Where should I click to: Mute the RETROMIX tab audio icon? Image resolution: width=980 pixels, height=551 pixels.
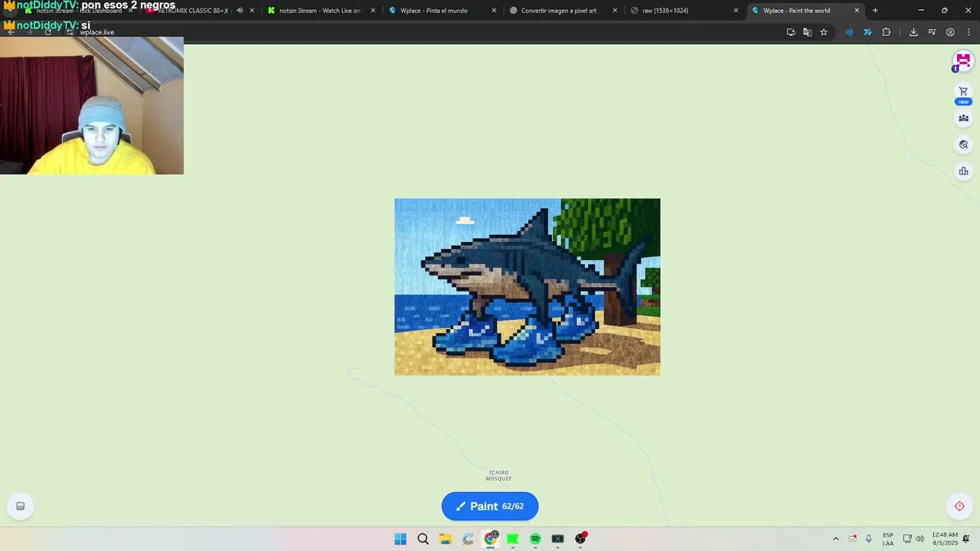(x=240, y=11)
